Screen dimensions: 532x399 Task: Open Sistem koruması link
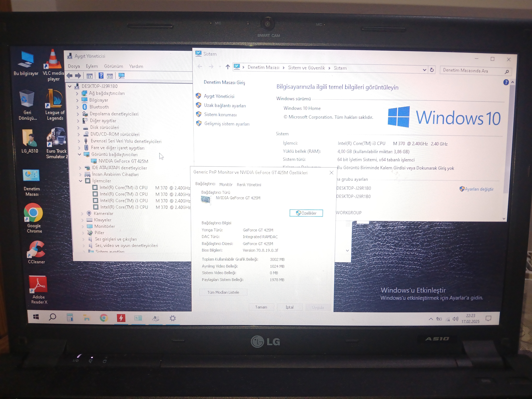(x=220, y=115)
